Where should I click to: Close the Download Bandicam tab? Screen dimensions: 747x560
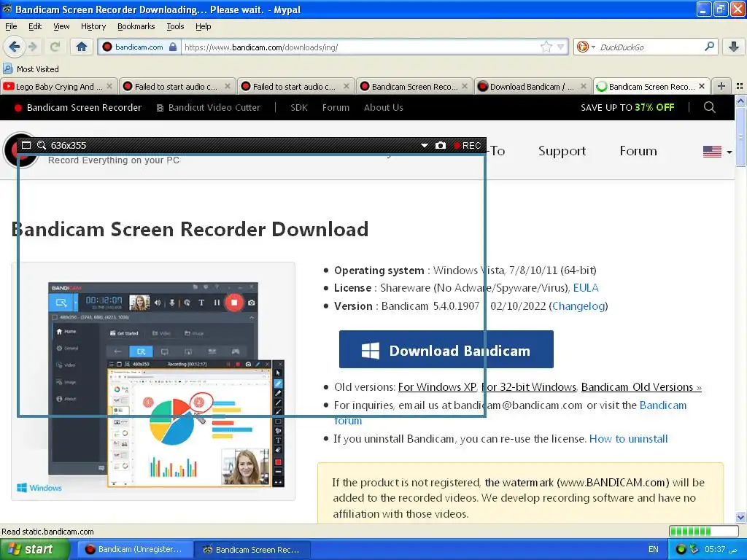coord(584,86)
